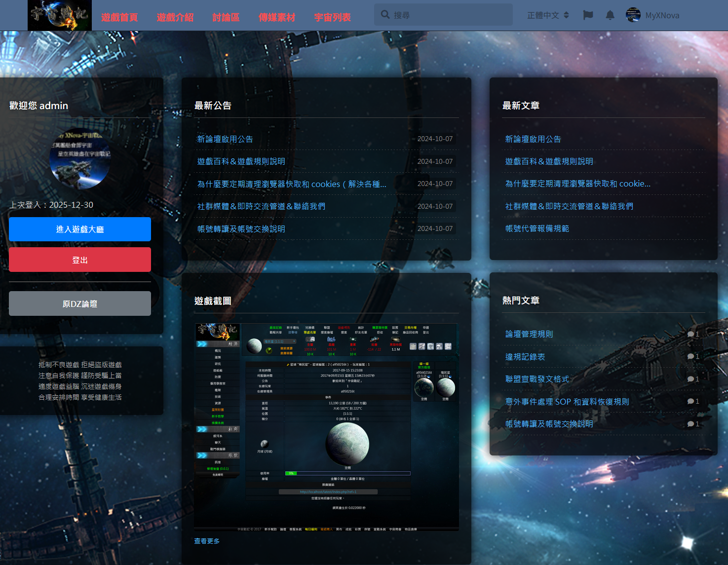Click the search magnifier icon
Viewport: 728px width, 565px height.
[385, 14]
